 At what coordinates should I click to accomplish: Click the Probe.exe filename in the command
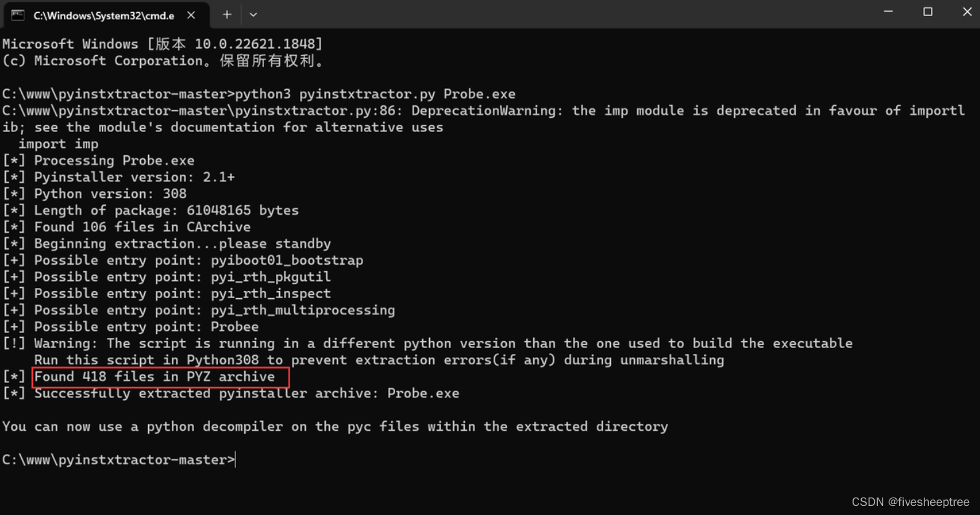(x=479, y=94)
